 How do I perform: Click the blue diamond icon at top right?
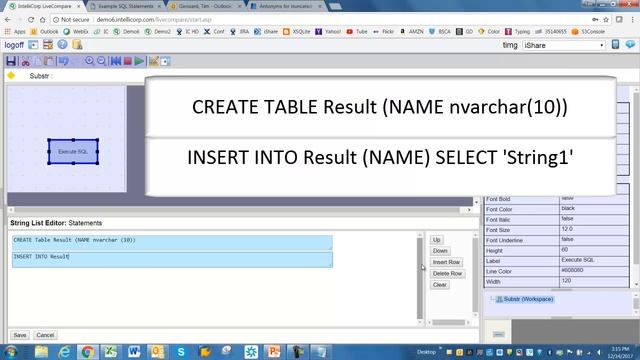point(630,44)
